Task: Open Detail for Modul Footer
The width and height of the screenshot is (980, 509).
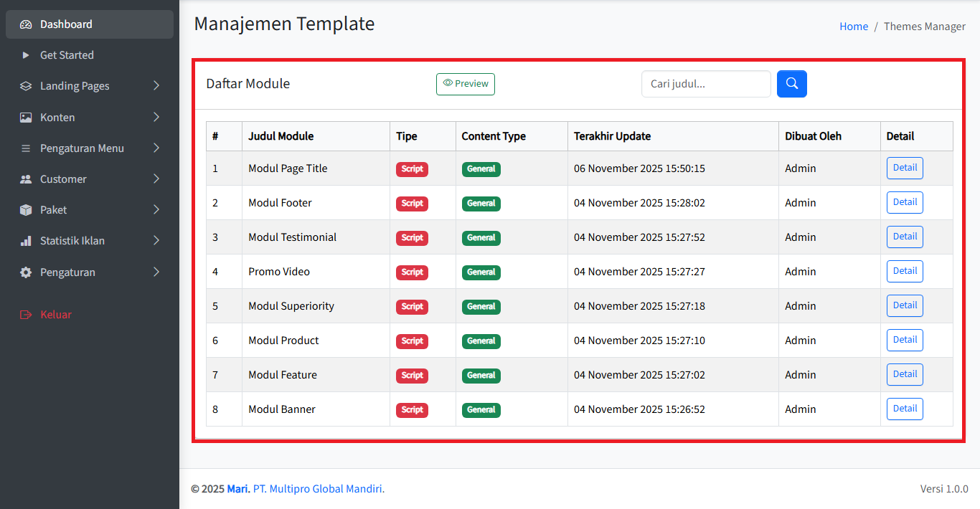Action: (904, 202)
